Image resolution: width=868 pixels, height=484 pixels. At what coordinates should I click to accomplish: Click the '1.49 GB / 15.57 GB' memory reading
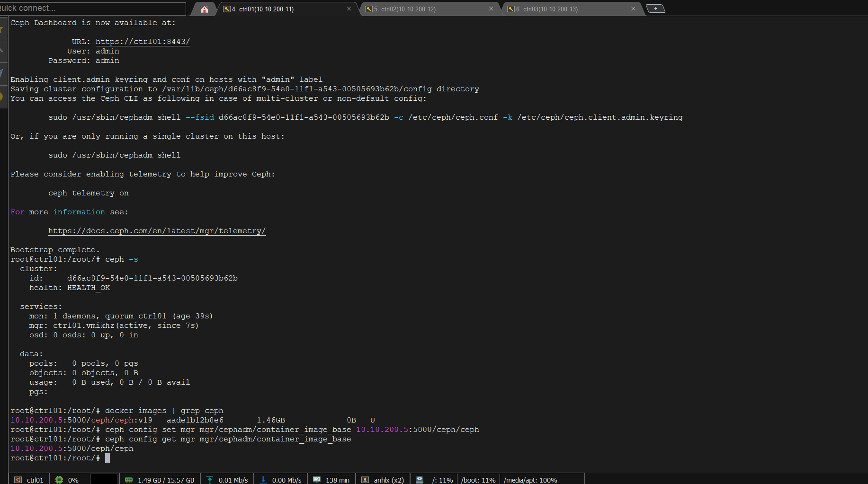166,480
